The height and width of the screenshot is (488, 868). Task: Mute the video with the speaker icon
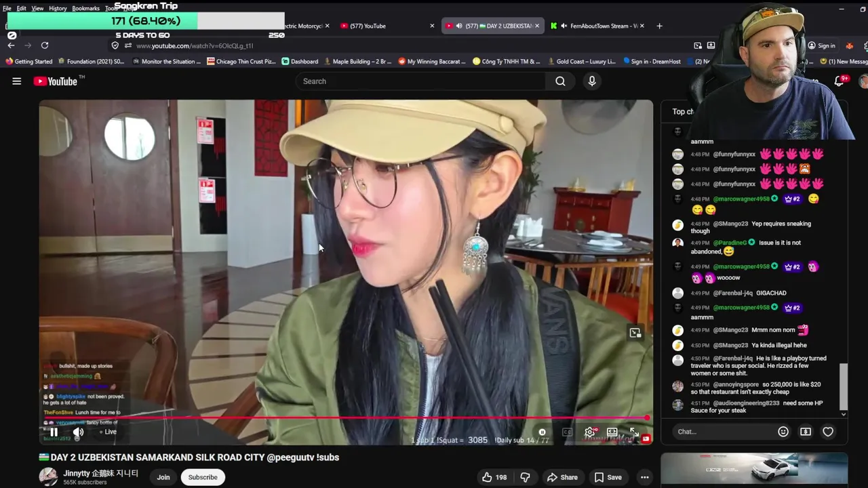(79, 432)
